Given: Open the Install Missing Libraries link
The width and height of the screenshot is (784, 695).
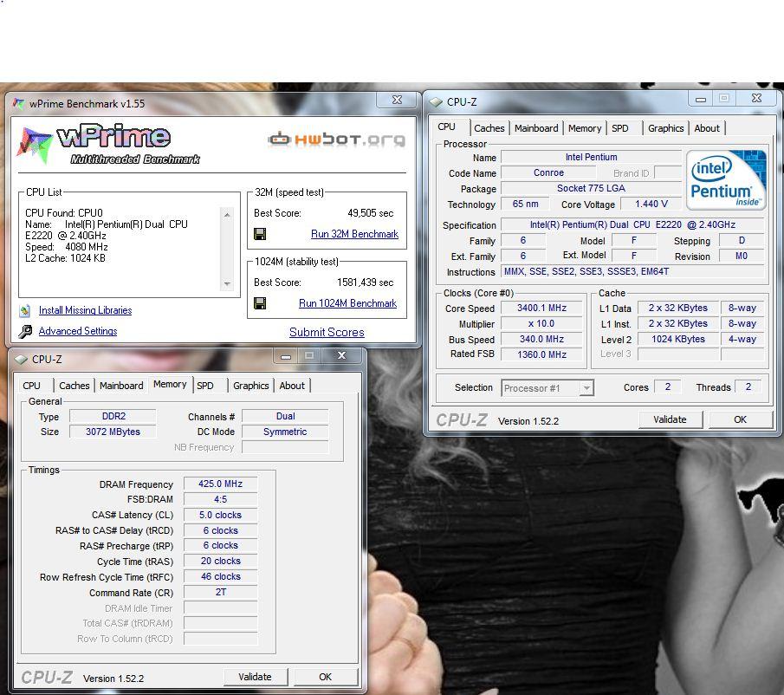Looking at the screenshot, I should (86, 310).
